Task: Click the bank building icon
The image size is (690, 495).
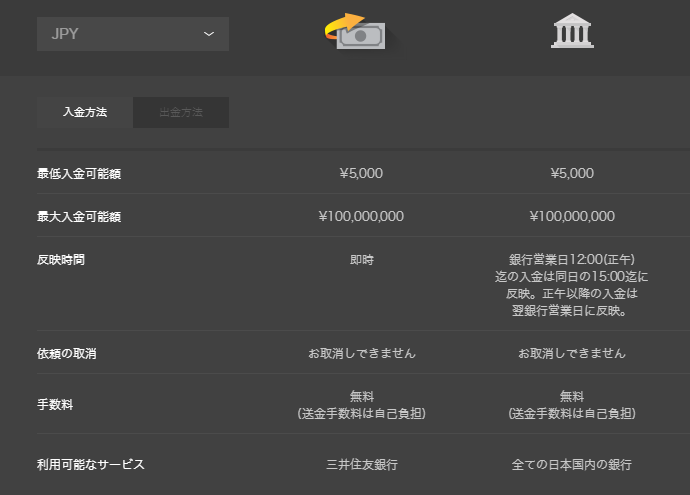Action: tap(572, 30)
